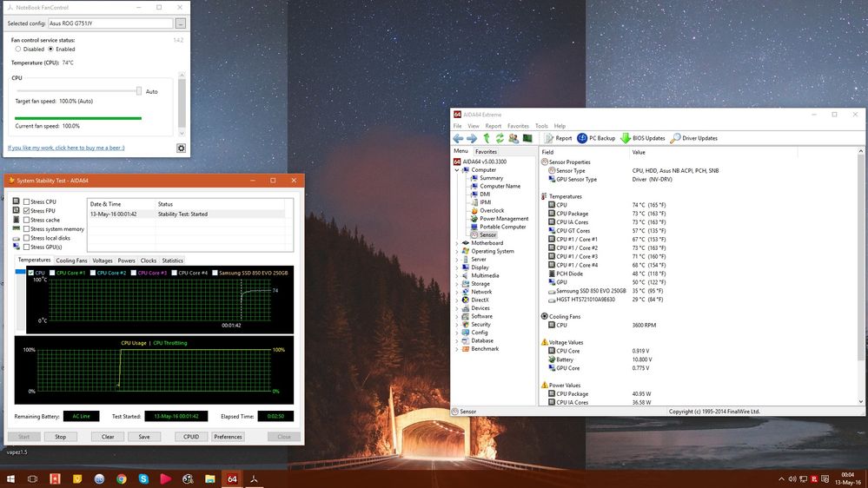This screenshot has width=868, height=488.
Task: Switch to the Favorites panel tab in AIDA64
Action: 486,152
